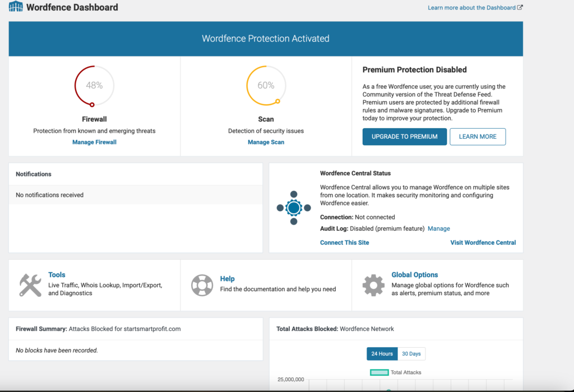Open Learn more about the Dashboard
The height and width of the screenshot is (392, 574).
pyautogui.click(x=471, y=7)
